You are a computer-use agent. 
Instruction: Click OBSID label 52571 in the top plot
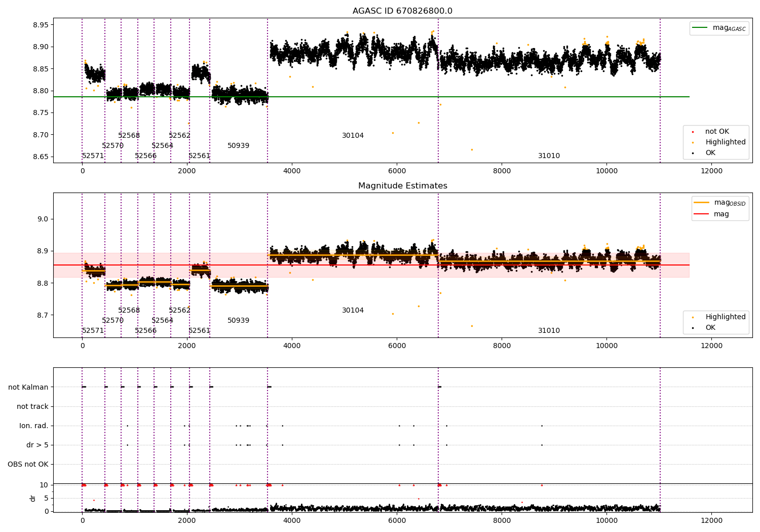(x=93, y=156)
